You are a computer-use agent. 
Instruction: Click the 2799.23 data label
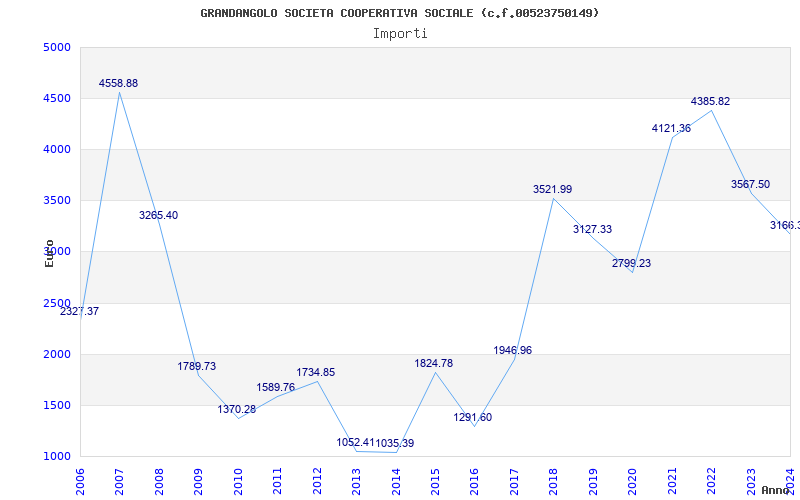click(x=632, y=263)
